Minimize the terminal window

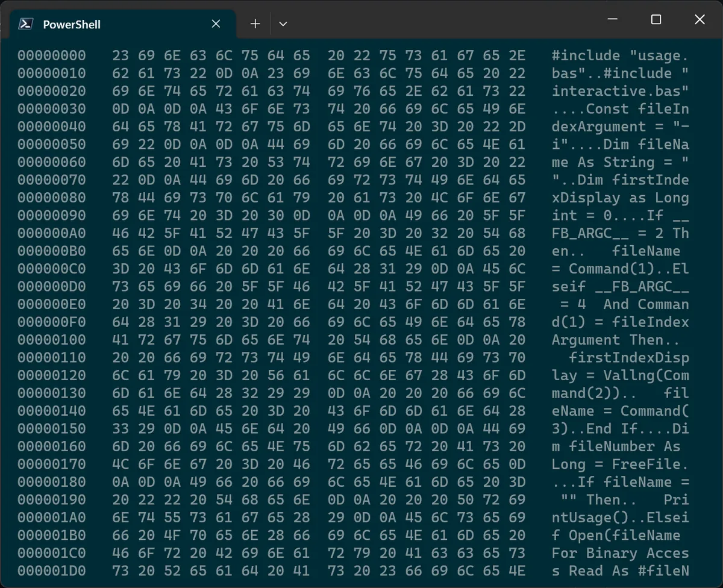point(612,19)
